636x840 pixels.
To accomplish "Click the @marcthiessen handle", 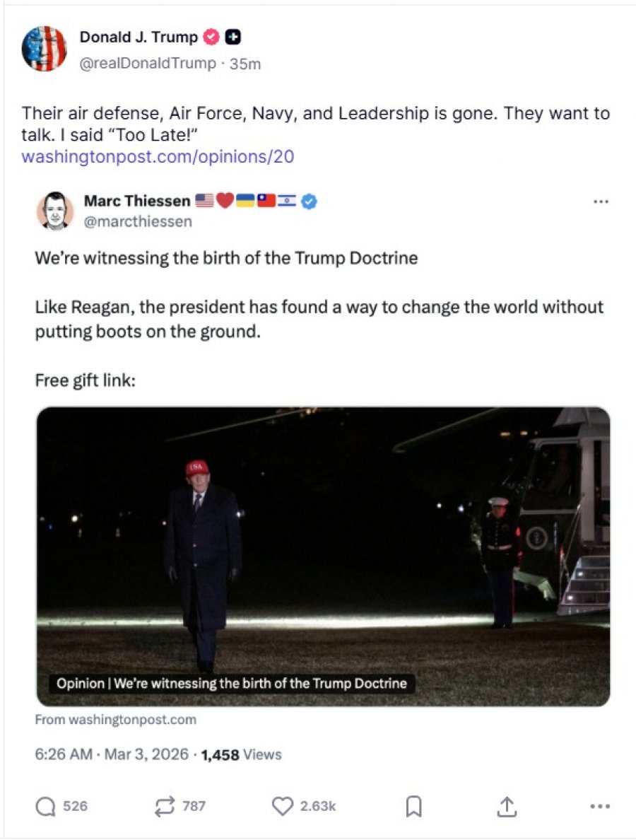I will point(138,222).
